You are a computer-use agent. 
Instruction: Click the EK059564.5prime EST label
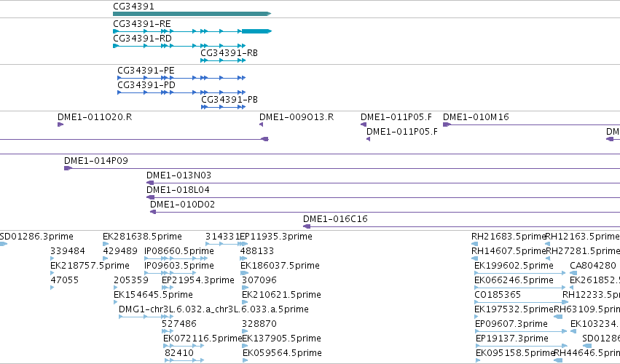283,353
